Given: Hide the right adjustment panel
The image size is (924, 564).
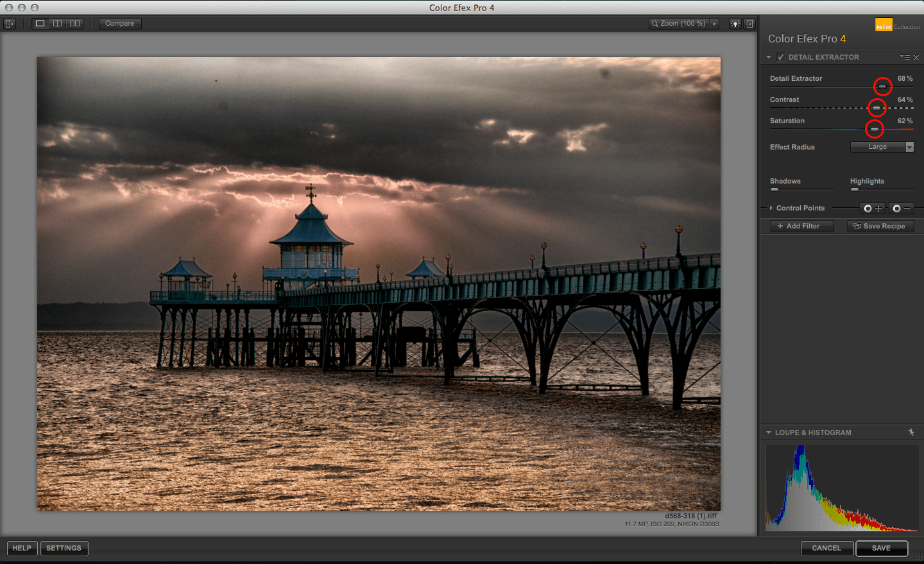Looking at the screenshot, I should pos(749,24).
